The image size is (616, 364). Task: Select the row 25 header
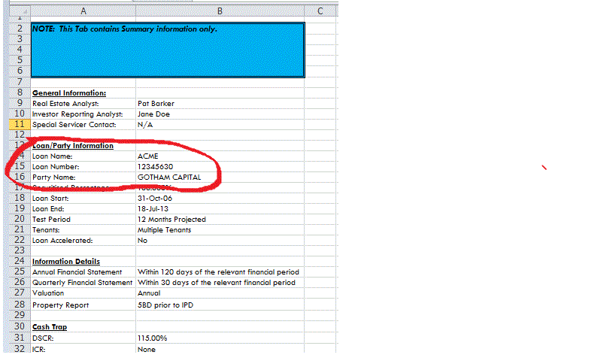20,271
